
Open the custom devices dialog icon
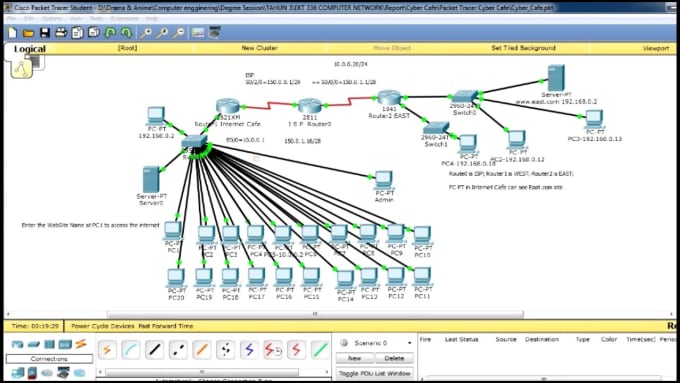click(214, 33)
